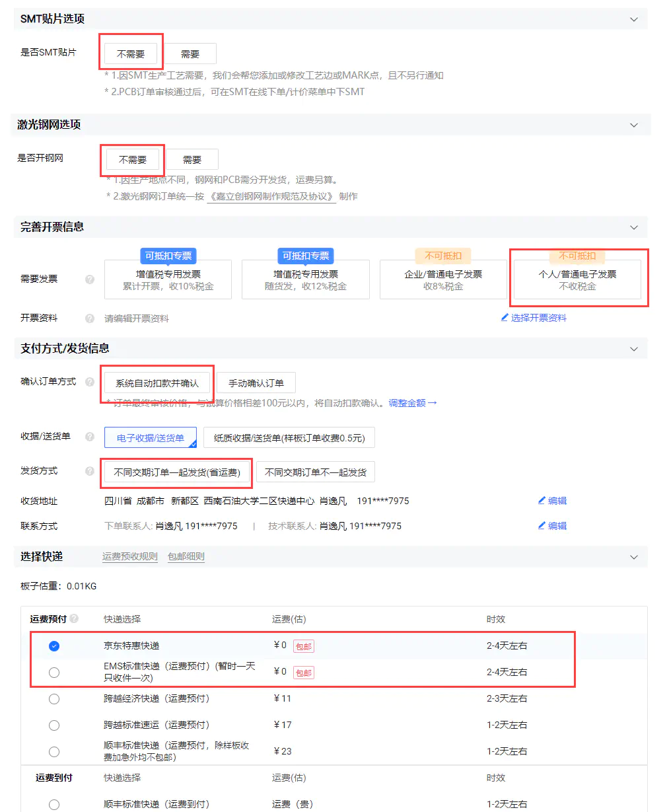Select 企业/普通电子发票 invoice option
Viewport: 667px width, 812px height.
(x=442, y=279)
